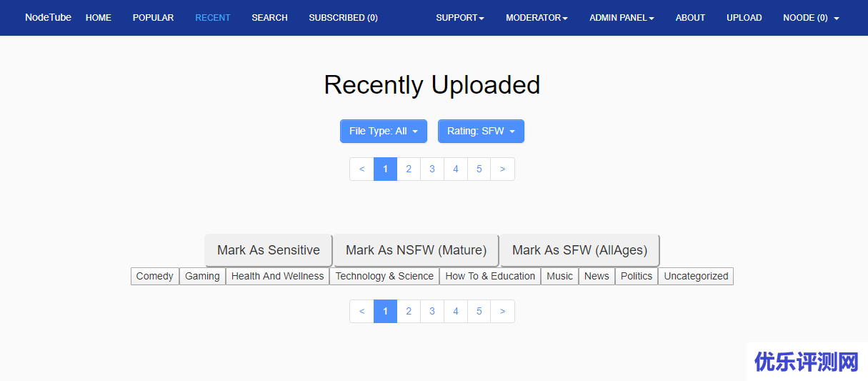Choose the News category button
This screenshot has height=381, width=868.
point(597,276)
